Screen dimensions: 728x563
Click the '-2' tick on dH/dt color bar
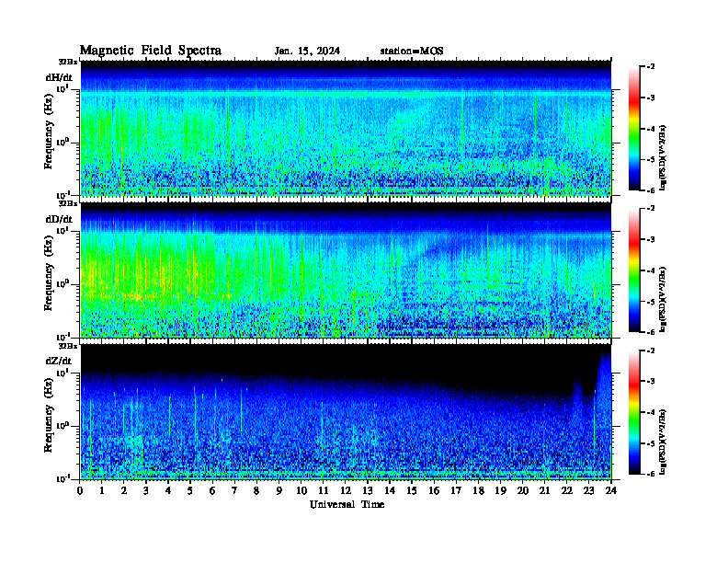click(x=651, y=67)
